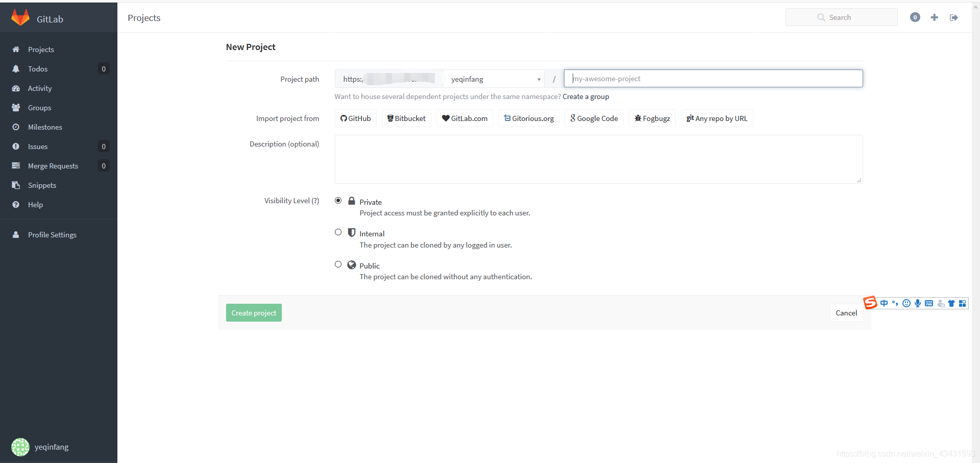
Task: Open the yeqinfang namespace dropdown
Action: click(x=493, y=79)
